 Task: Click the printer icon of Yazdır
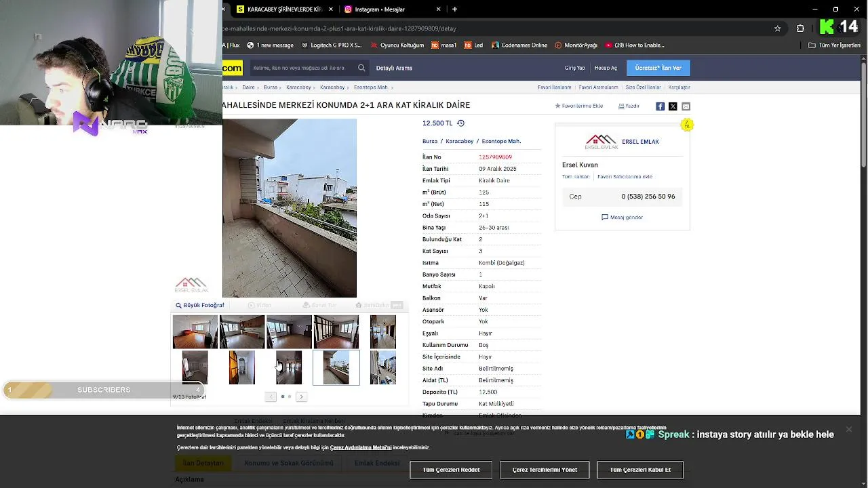click(621, 106)
